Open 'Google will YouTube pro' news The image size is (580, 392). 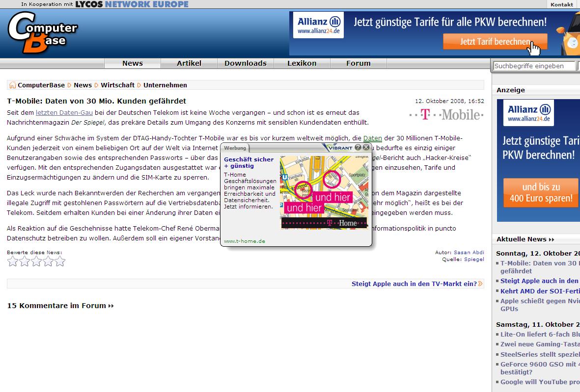coord(540,382)
